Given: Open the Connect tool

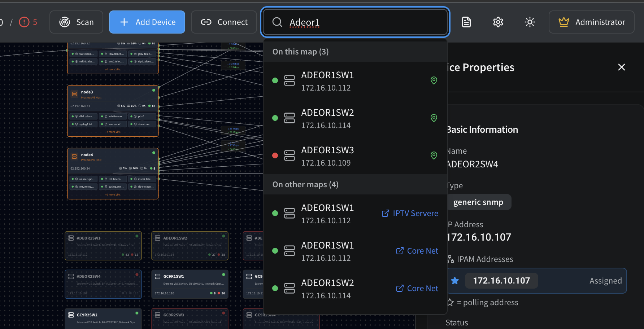Looking at the screenshot, I should tap(224, 22).
